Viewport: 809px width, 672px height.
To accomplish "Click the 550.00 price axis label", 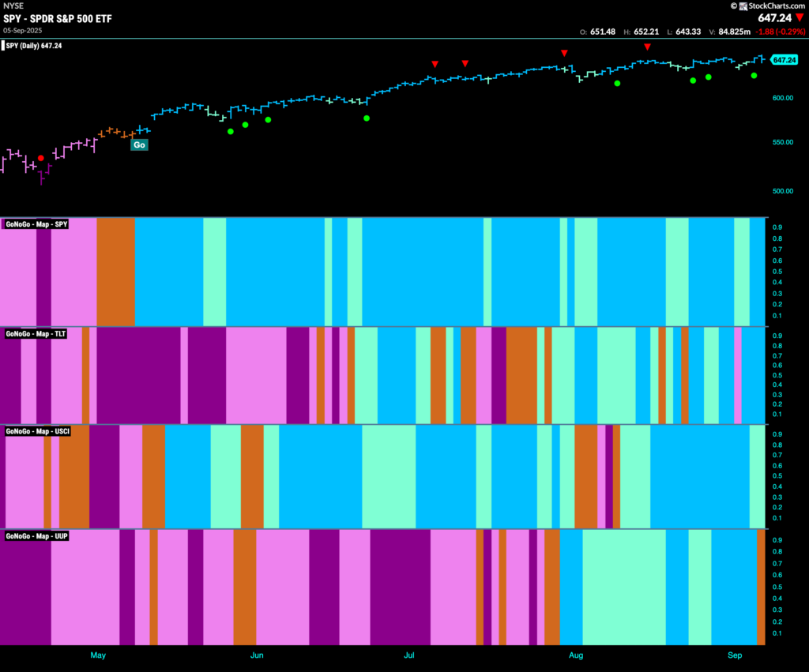I will tap(783, 142).
